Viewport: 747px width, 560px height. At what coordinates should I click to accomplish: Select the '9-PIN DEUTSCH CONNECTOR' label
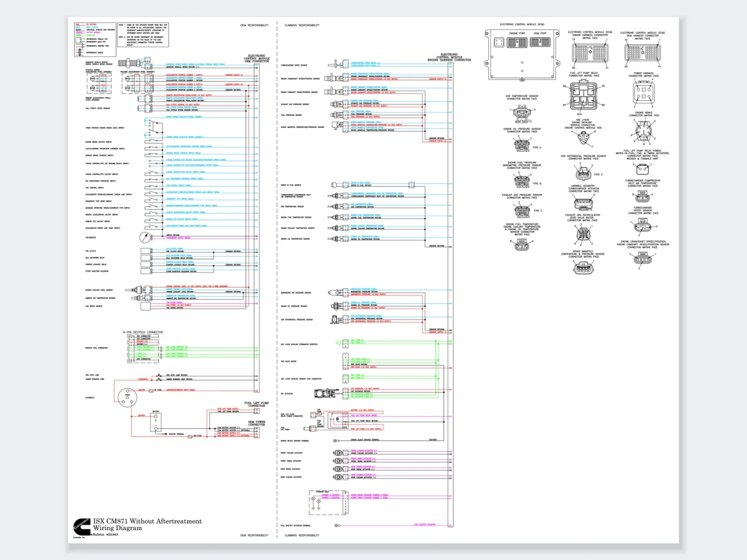143,332
